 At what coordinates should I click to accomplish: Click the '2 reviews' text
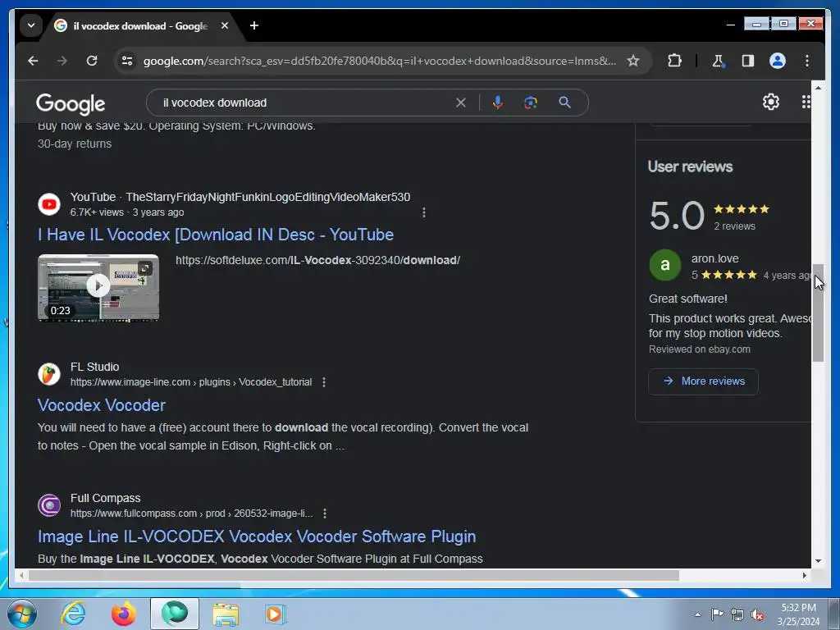coord(734,226)
